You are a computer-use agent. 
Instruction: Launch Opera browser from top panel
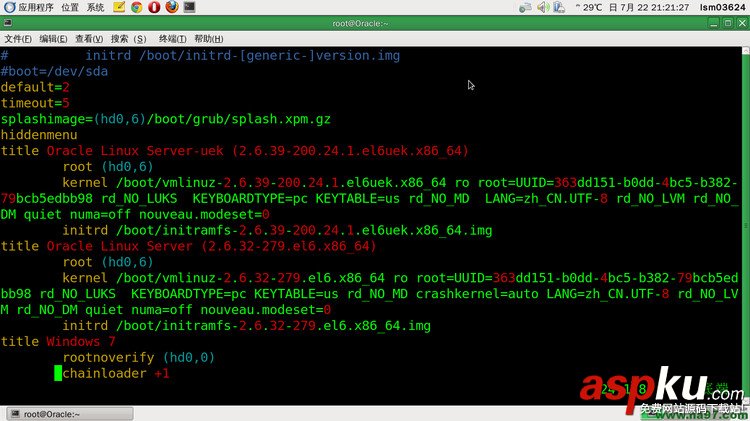(154, 7)
